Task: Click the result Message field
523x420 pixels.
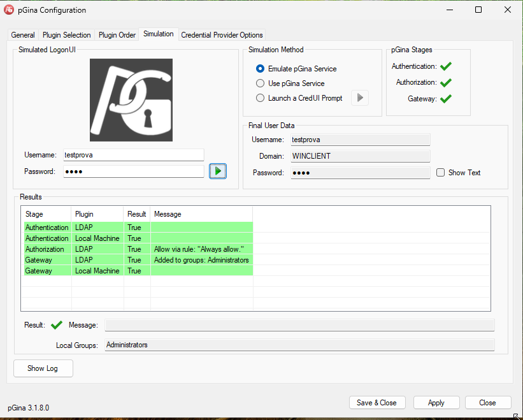Action: 299,325
